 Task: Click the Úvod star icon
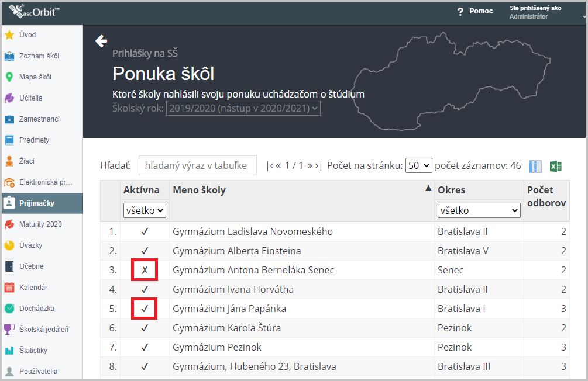9,35
